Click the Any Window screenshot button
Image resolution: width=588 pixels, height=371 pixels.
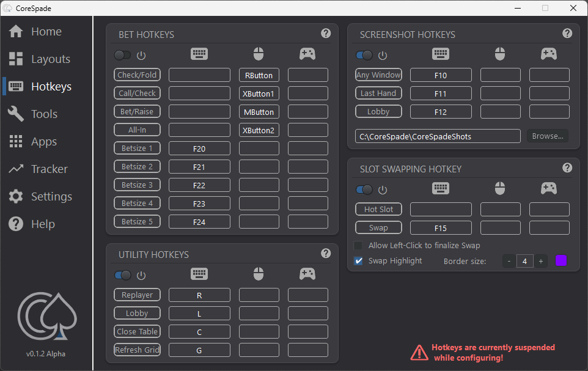click(379, 75)
